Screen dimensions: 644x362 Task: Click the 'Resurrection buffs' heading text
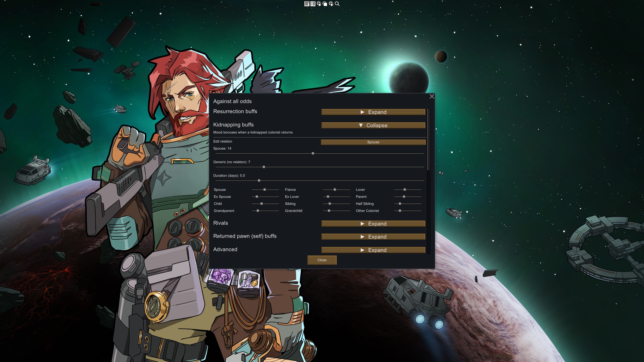pyautogui.click(x=235, y=111)
